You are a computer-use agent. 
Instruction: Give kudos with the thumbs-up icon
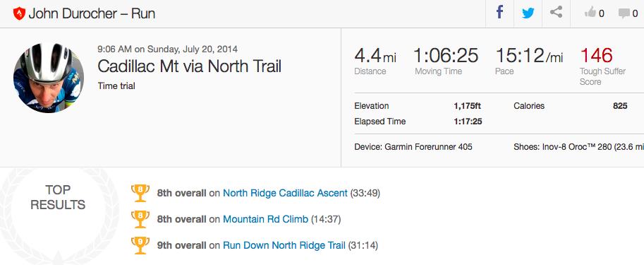[x=590, y=13]
